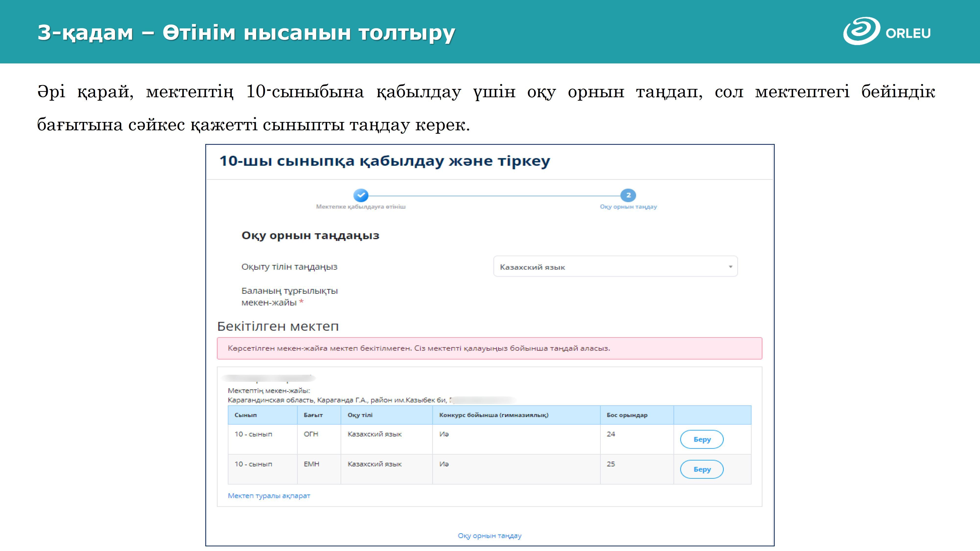Image resolution: width=980 pixels, height=551 pixels.
Task: Select the ЕМН direction cell
Action: pyautogui.click(x=311, y=464)
